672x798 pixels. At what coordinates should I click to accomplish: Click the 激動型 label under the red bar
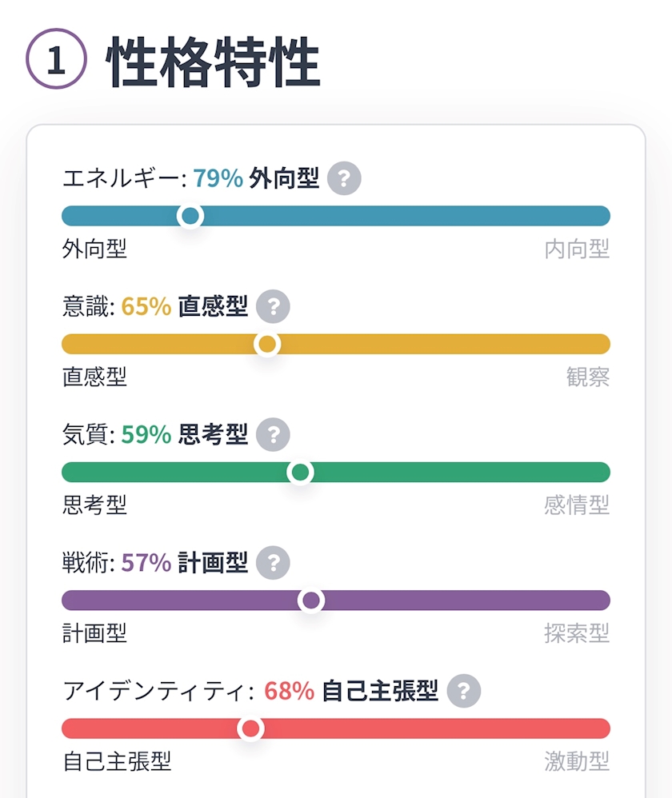pos(577,761)
